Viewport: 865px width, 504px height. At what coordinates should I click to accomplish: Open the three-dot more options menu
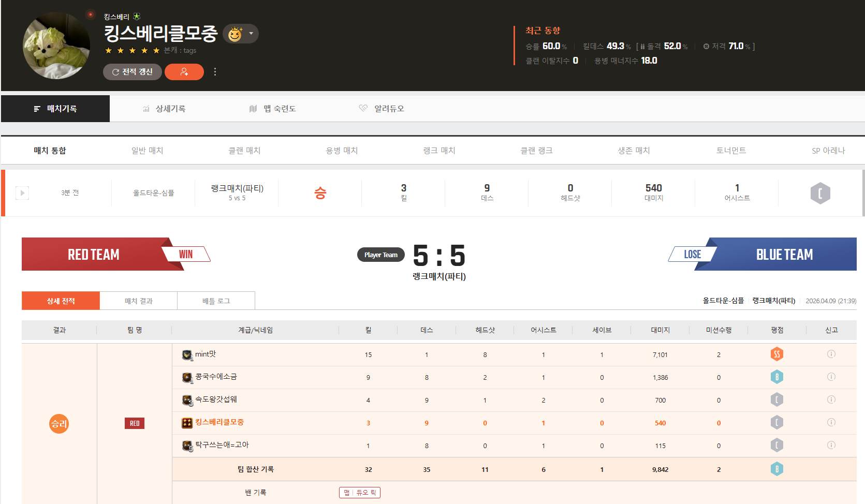[215, 72]
